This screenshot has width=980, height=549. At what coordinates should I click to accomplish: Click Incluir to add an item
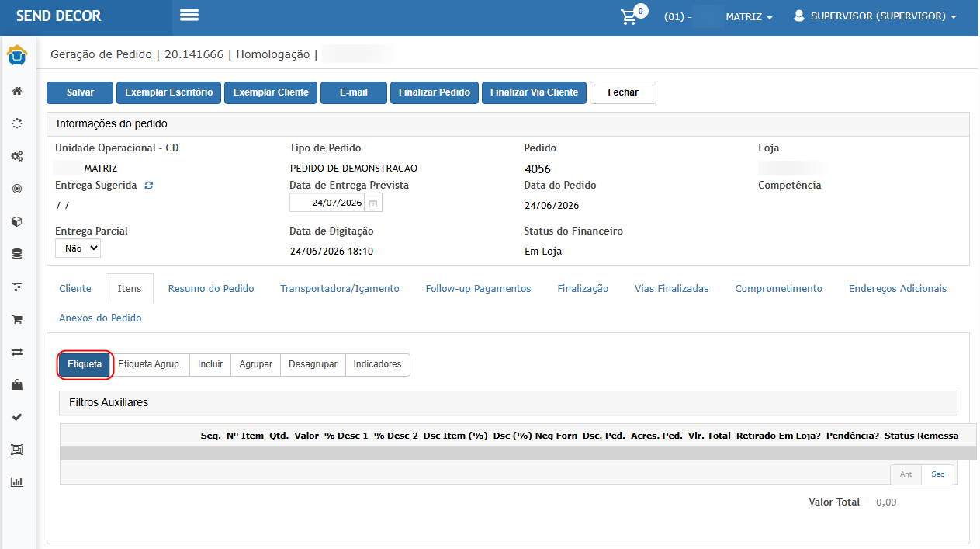coord(210,364)
